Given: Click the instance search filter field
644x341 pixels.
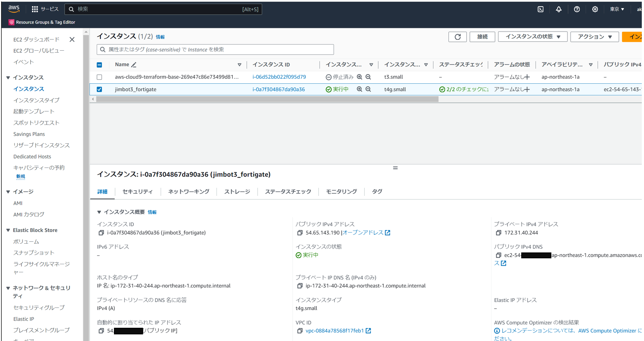Looking at the screenshot, I should pyautogui.click(x=215, y=50).
